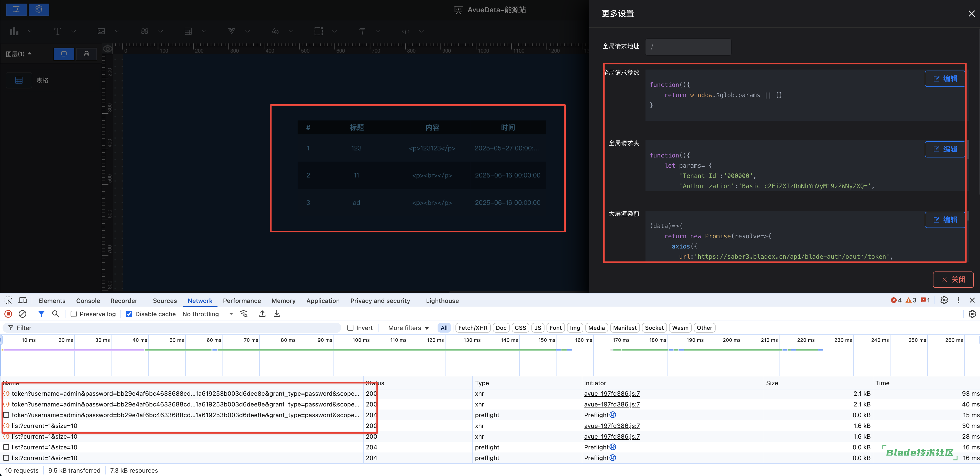Open the blue gear settings button
The width and height of the screenshot is (980, 476).
click(39, 9)
